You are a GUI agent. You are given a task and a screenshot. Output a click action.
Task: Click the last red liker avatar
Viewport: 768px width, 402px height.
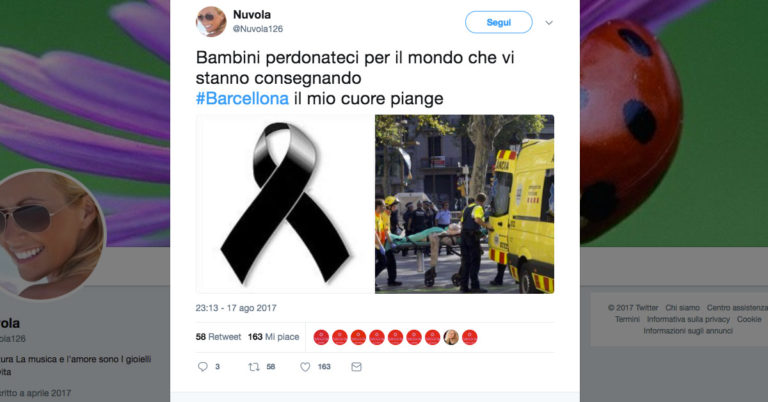click(470, 337)
